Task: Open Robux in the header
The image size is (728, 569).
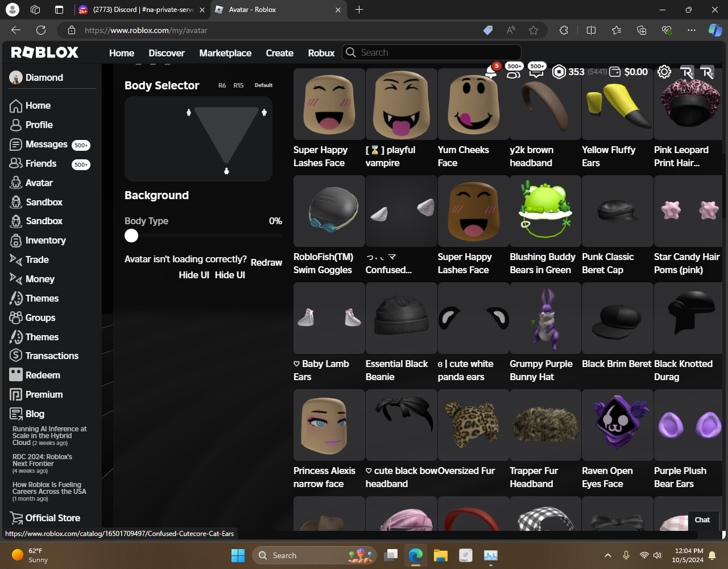Action: [321, 53]
